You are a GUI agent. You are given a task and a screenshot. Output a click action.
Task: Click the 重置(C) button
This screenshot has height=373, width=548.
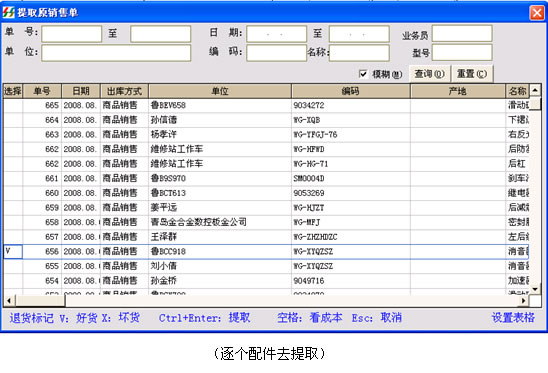point(472,74)
